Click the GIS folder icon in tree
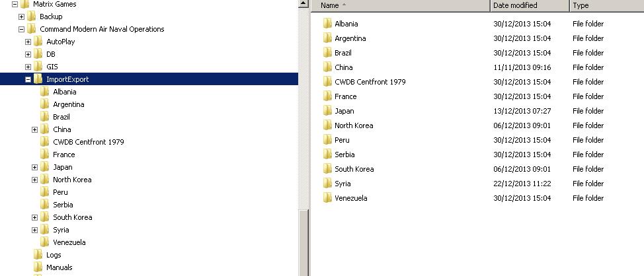The width and height of the screenshot is (644, 276). (38, 67)
